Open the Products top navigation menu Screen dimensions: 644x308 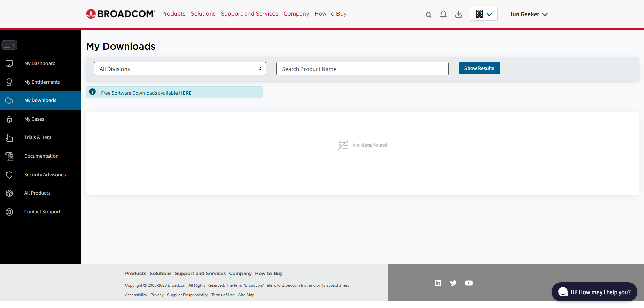click(173, 14)
